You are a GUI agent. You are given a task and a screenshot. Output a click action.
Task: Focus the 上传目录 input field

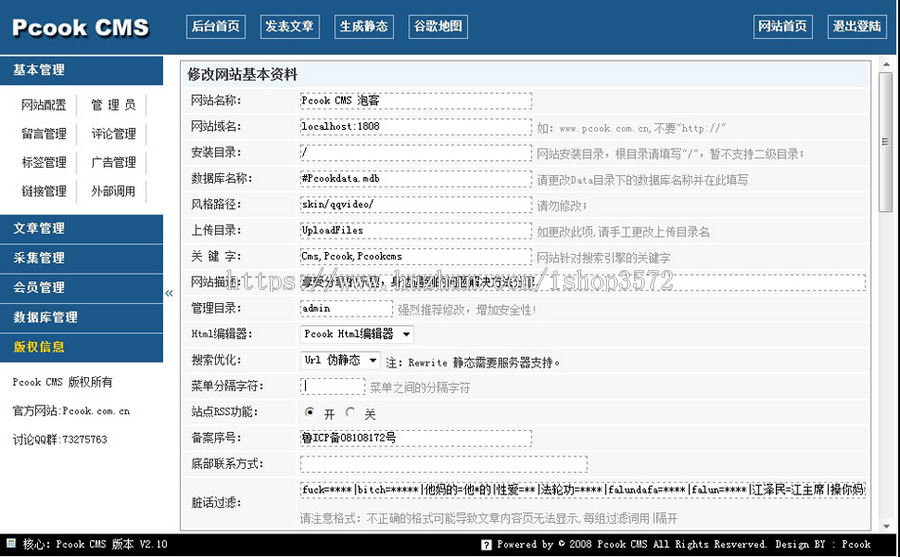coord(416,230)
